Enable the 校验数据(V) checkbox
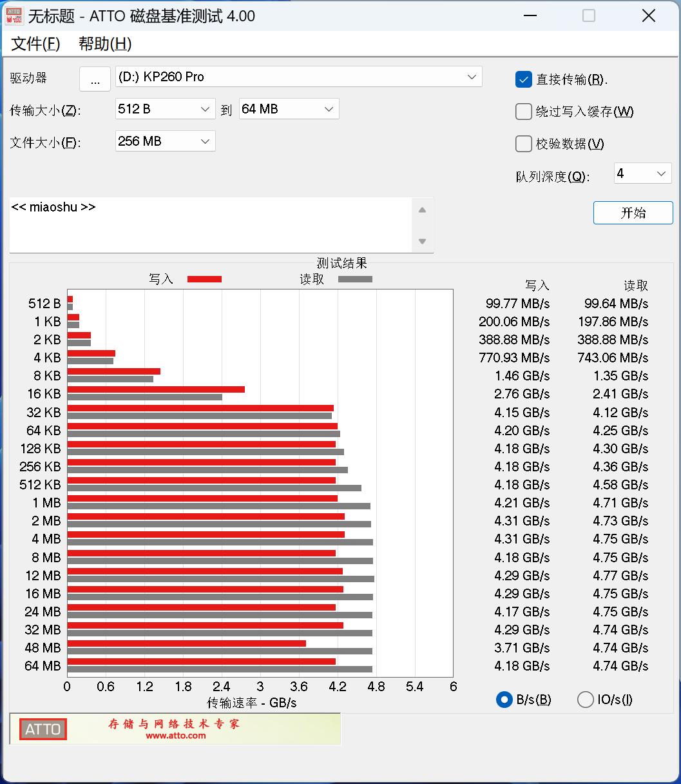 [523, 144]
